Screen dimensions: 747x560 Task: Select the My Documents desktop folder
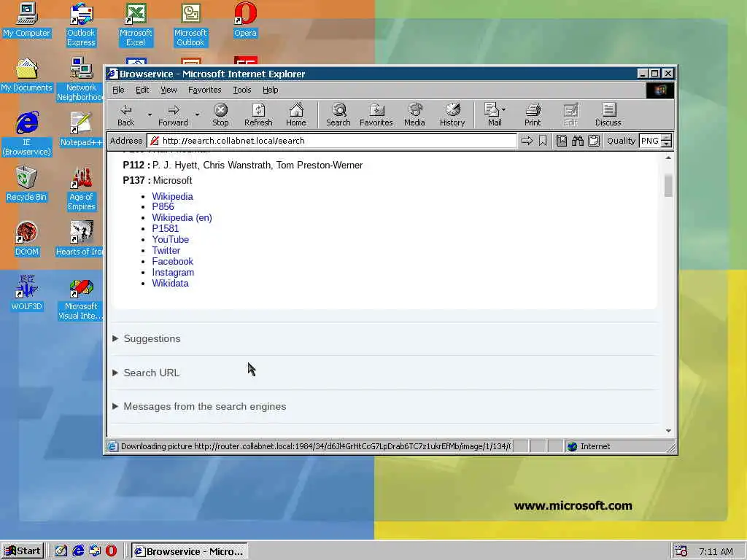pos(27,75)
